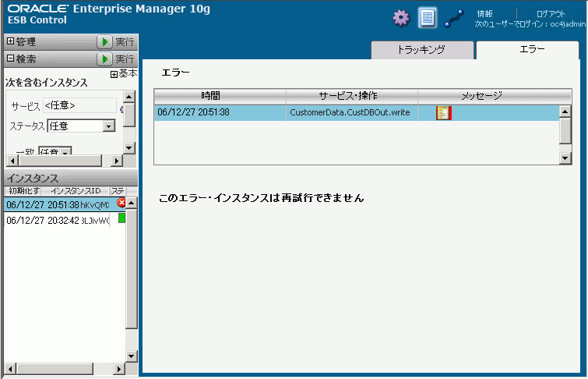The image size is (588, 379).
Task: Sort by the 時間 column header
Action: click(220, 96)
